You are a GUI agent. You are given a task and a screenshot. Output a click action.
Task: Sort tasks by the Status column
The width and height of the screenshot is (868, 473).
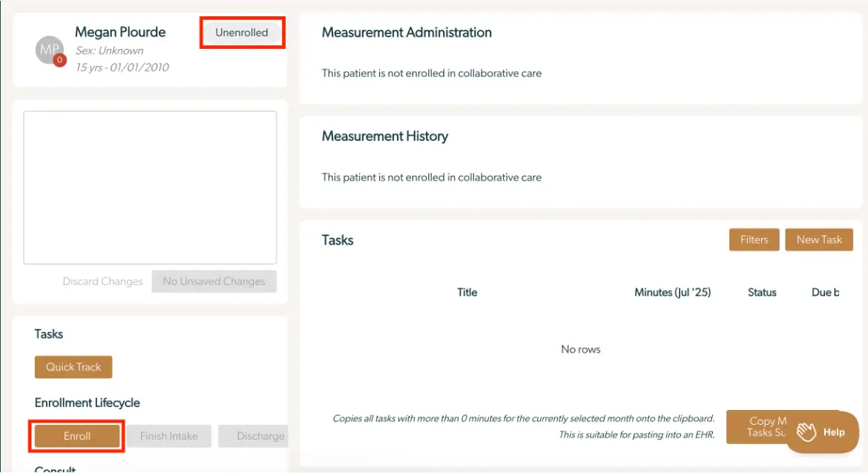coord(762,291)
